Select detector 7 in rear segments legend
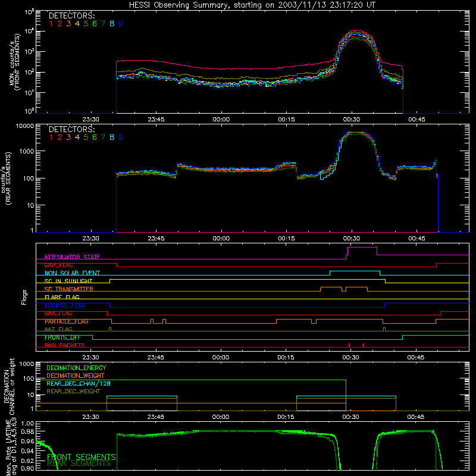This screenshot has height=476, width=476. tap(103, 137)
